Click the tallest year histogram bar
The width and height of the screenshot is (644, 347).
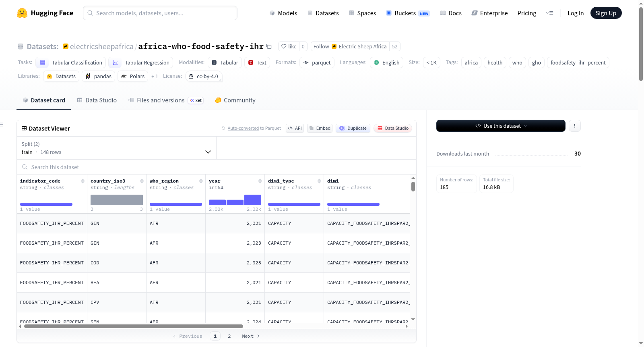pos(253,200)
